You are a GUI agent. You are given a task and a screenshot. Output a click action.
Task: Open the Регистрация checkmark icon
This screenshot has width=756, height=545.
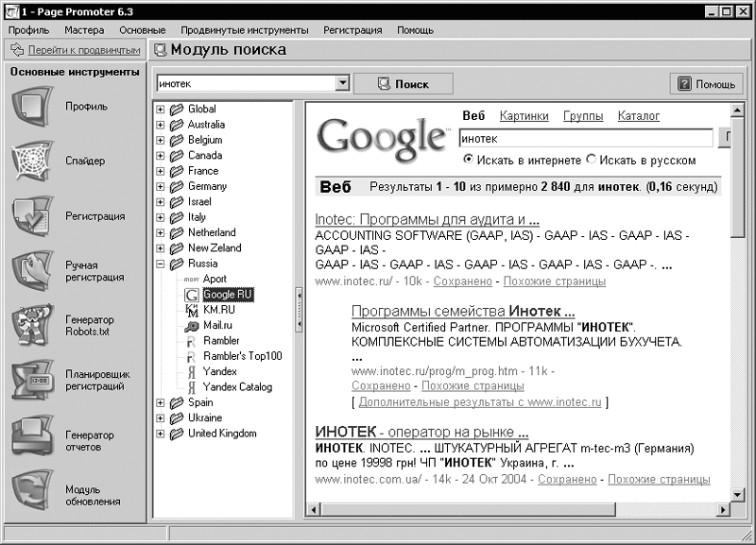click(x=32, y=216)
